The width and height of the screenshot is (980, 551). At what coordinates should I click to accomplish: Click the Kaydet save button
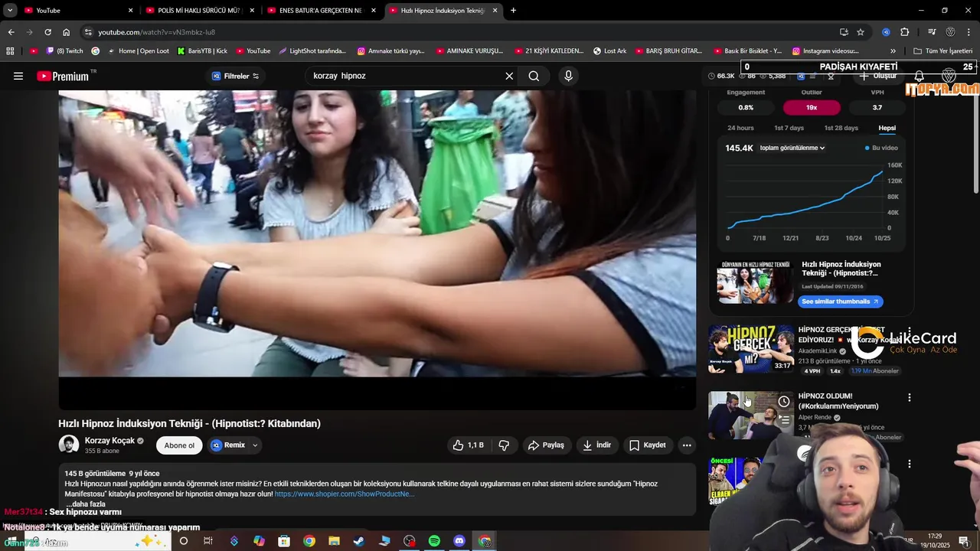pyautogui.click(x=647, y=445)
